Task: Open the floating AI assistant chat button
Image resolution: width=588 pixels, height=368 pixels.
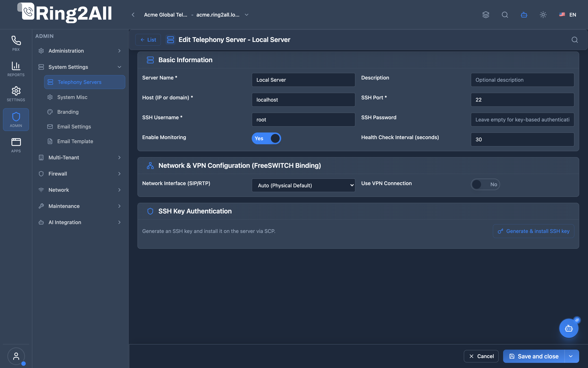Action: pos(569,328)
